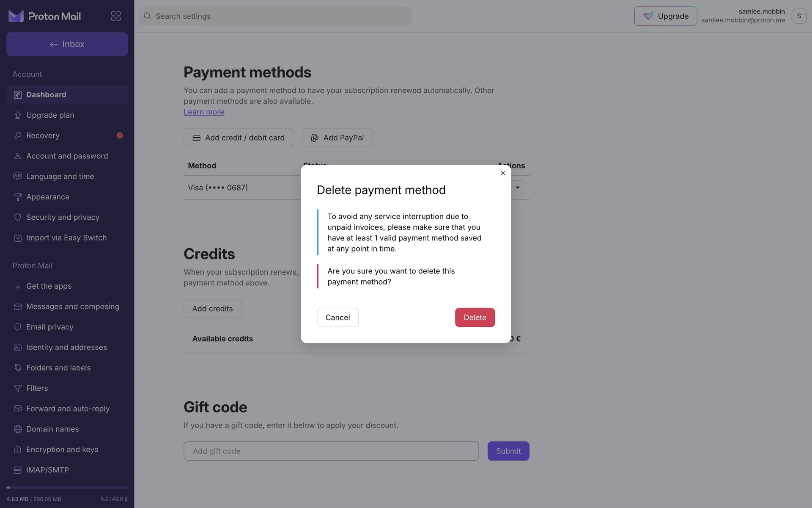
Task: Click the Proton Mail logo
Action: 44,16
